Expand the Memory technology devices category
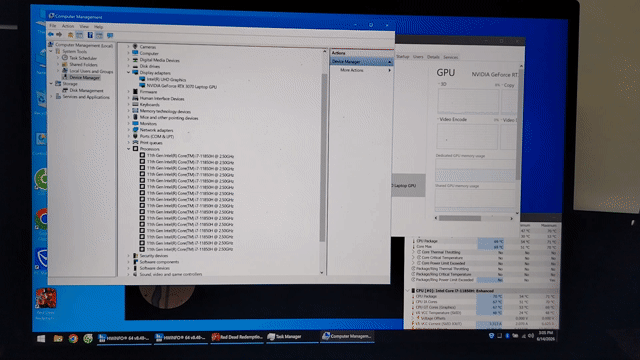Viewport: 640px width, 360px height. (129, 111)
